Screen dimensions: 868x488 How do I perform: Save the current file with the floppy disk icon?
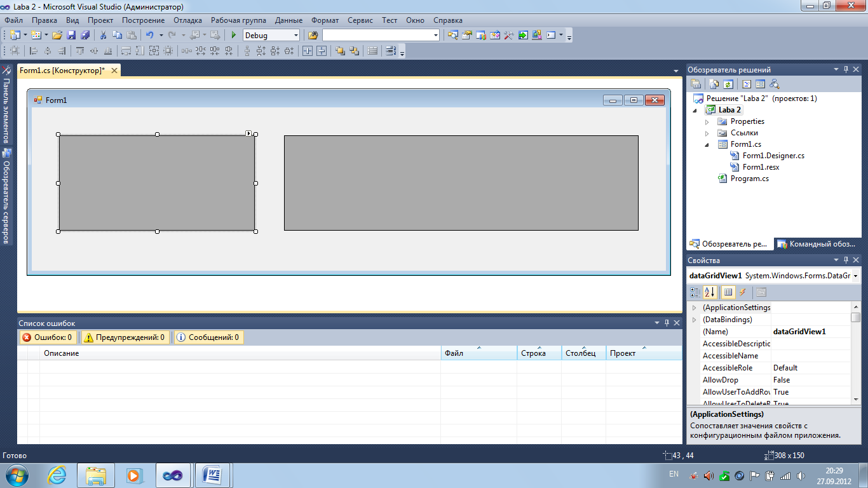tap(71, 36)
